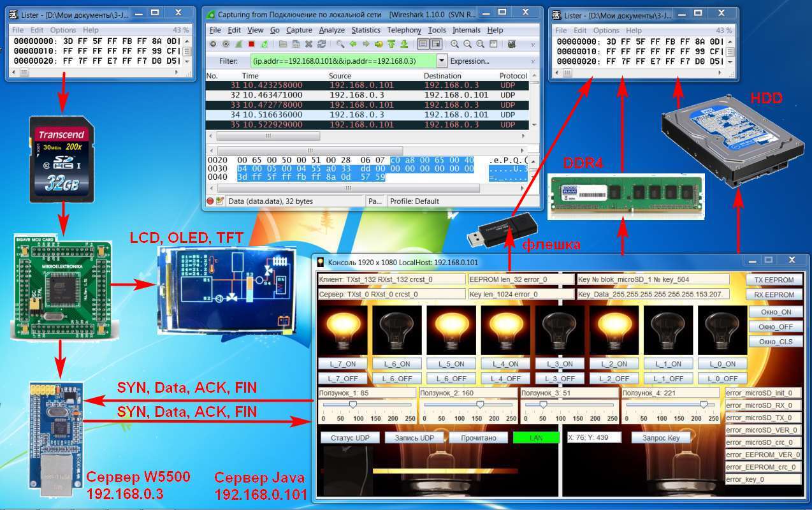Image resolution: width=812 pixels, height=510 pixels.
Task: Click the Ползунок_4 slider handle
Action: coord(704,404)
